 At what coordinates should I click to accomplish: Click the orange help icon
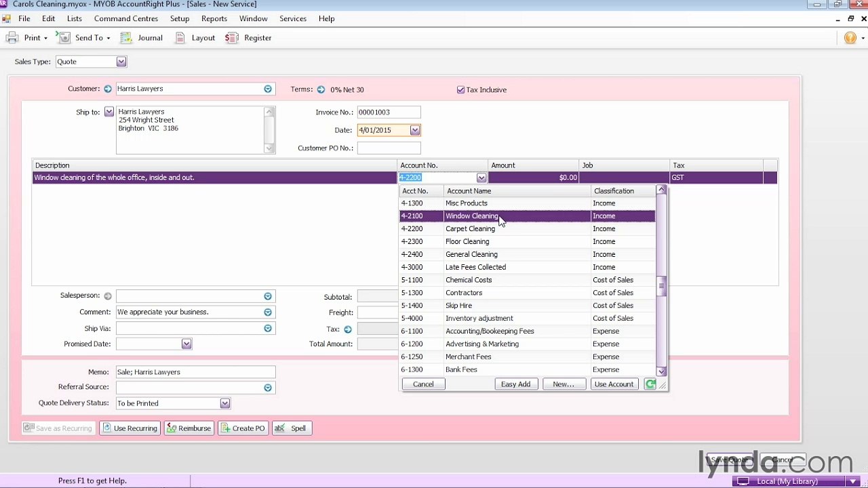(x=850, y=38)
